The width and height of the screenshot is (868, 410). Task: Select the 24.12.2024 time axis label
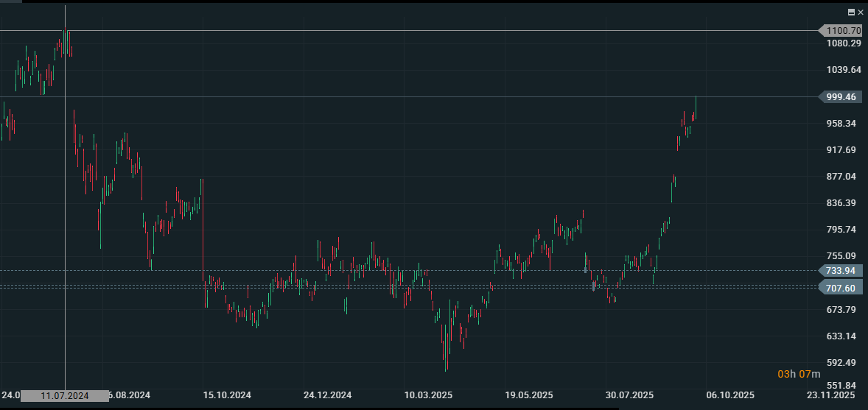tap(327, 395)
